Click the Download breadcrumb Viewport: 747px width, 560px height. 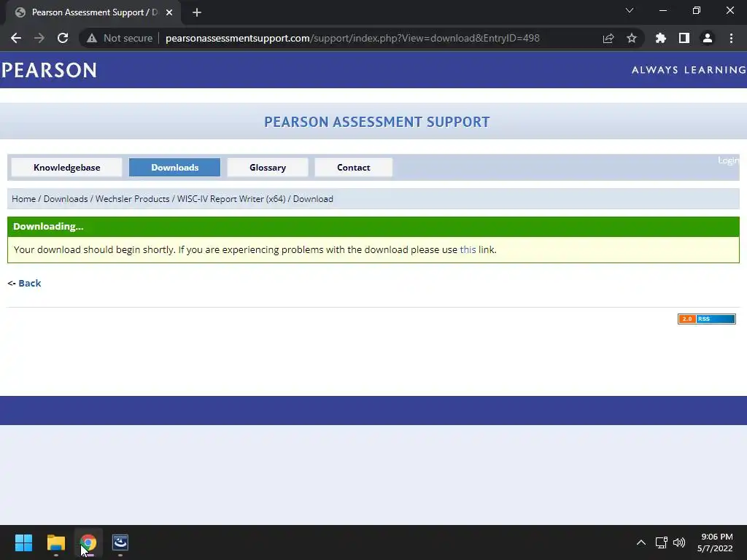313,199
